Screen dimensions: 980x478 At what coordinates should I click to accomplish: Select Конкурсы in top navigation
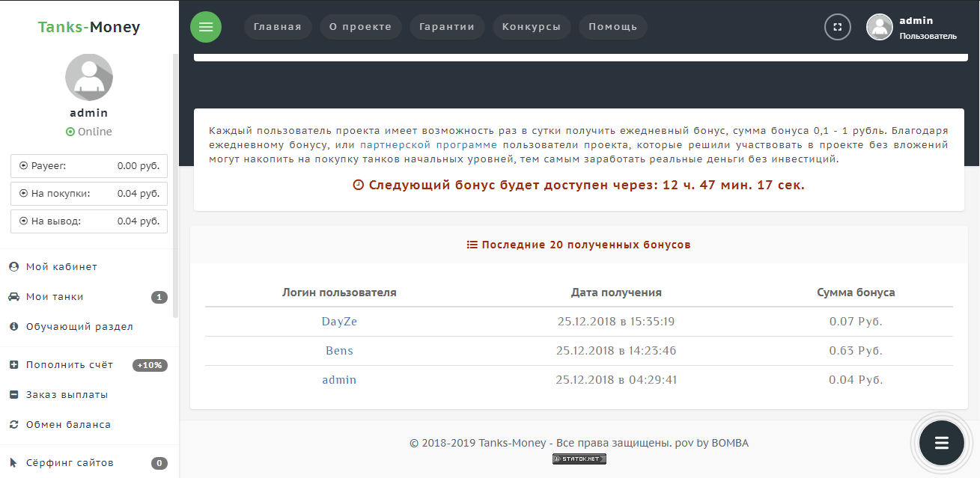tap(532, 27)
